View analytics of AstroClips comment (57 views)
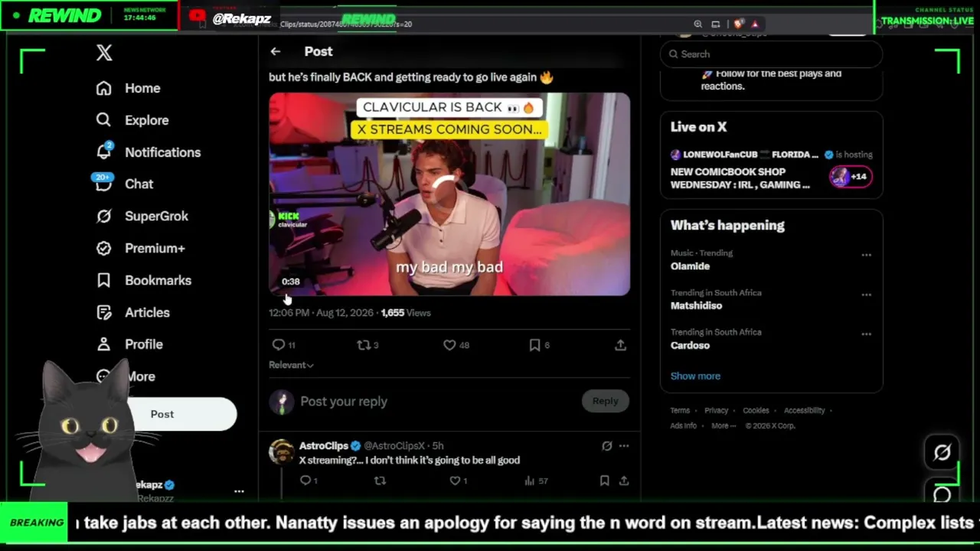The width and height of the screenshot is (980, 551). tap(536, 481)
